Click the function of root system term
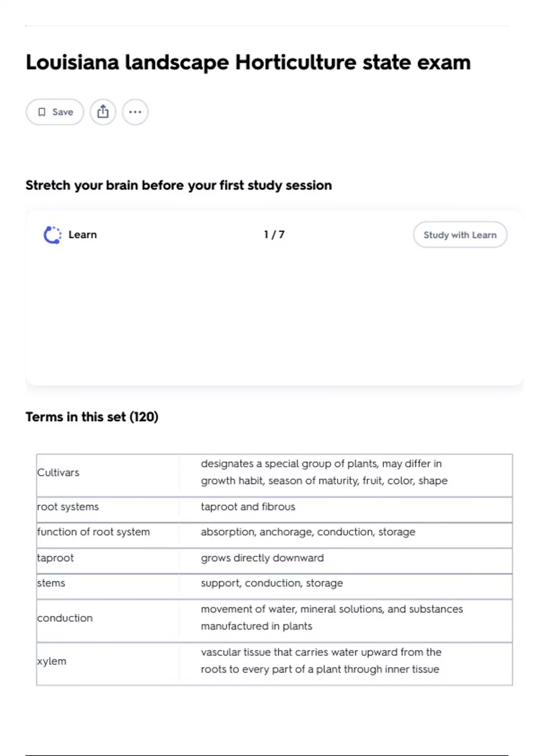This screenshot has height=756, width=534. (93, 532)
